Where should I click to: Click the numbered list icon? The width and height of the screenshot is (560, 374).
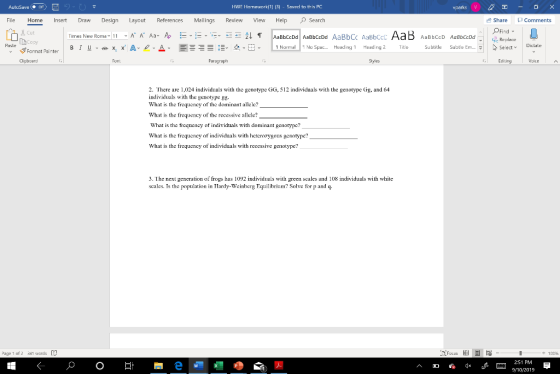[198, 35]
